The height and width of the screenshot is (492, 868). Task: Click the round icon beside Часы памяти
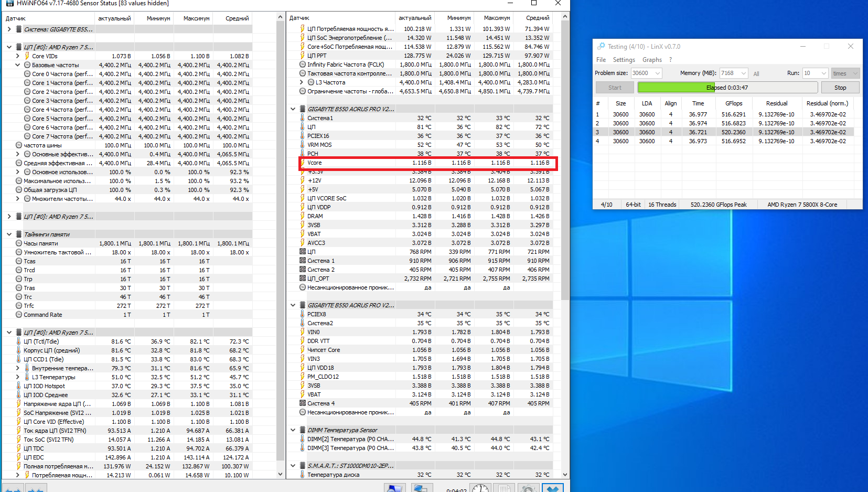(19, 243)
